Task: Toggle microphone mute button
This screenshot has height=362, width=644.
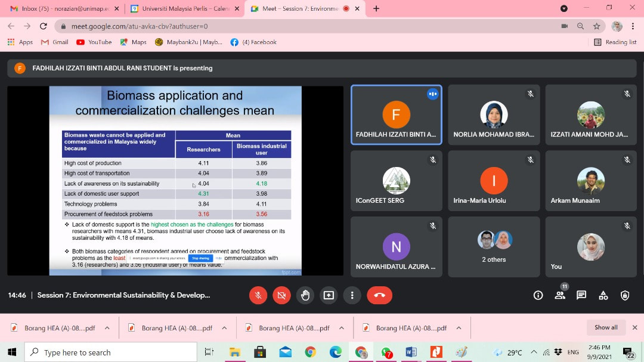Action: click(x=258, y=295)
